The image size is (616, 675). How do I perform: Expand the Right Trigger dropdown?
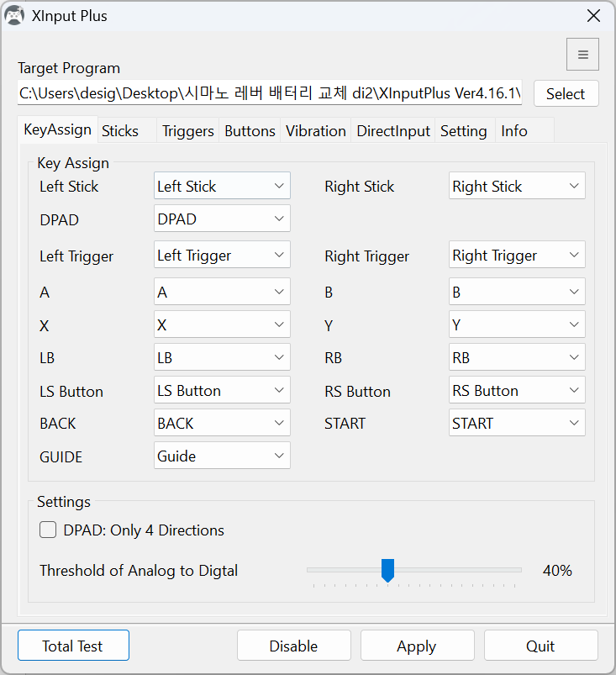pyautogui.click(x=517, y=255)
